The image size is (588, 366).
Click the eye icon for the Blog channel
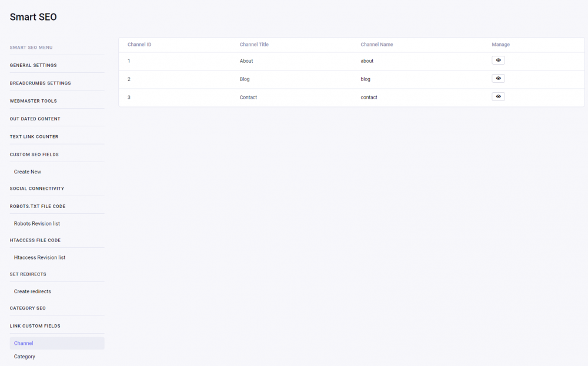point(498,78)
